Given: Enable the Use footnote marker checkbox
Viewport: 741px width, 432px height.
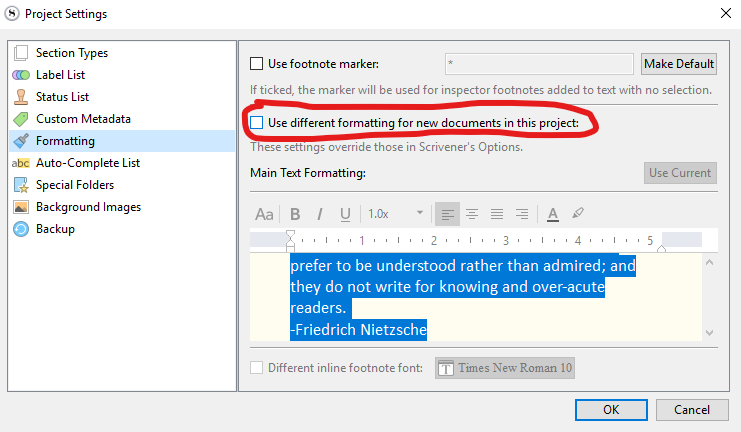Looking at the screenshot, I should coord(257,64).
